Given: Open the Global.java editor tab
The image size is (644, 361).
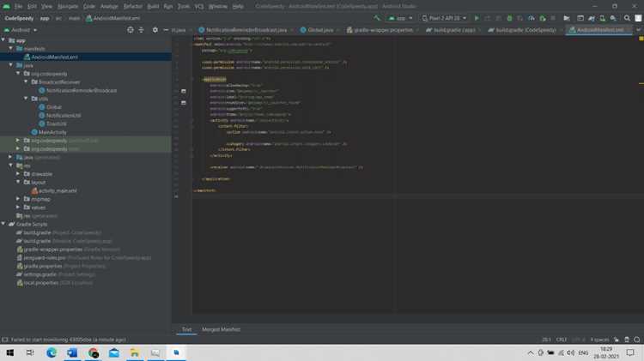Looking at the screenshot, I should point(317,30).
